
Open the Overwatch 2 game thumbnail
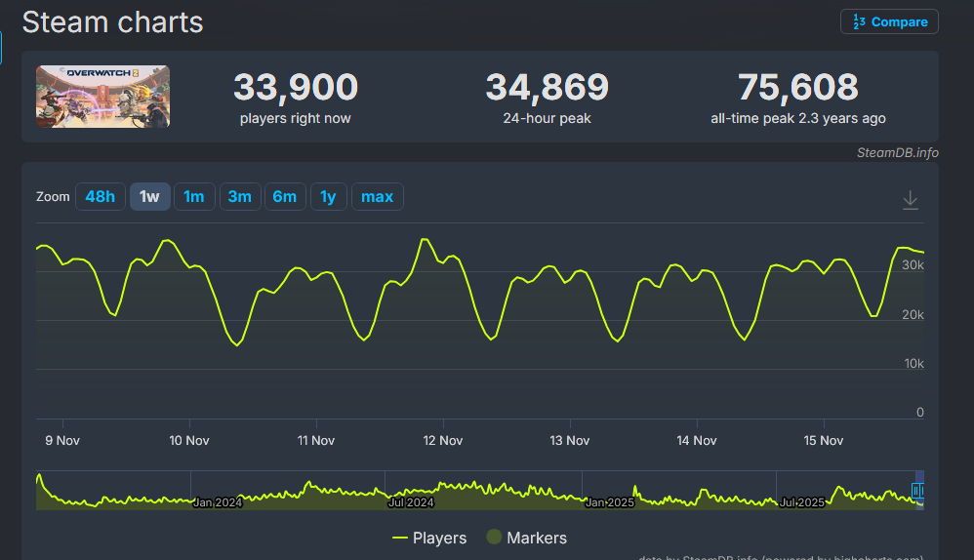pos(102,97)
